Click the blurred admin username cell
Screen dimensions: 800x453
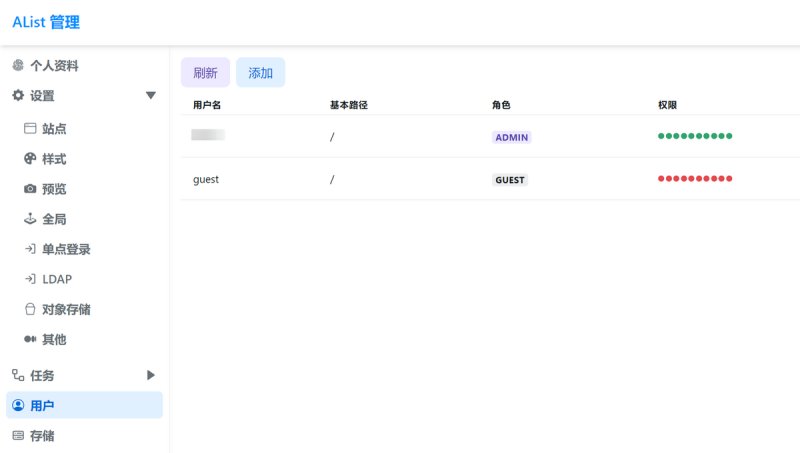208,135
